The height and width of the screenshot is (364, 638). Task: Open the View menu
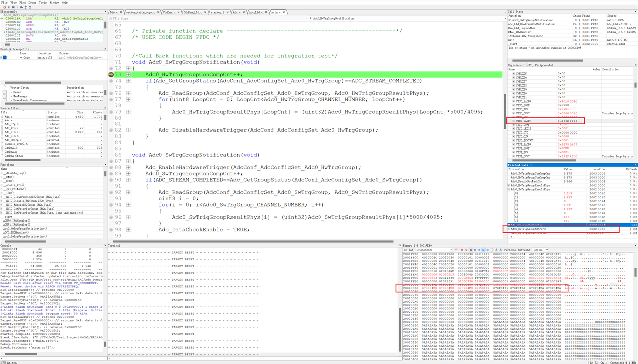13,2
